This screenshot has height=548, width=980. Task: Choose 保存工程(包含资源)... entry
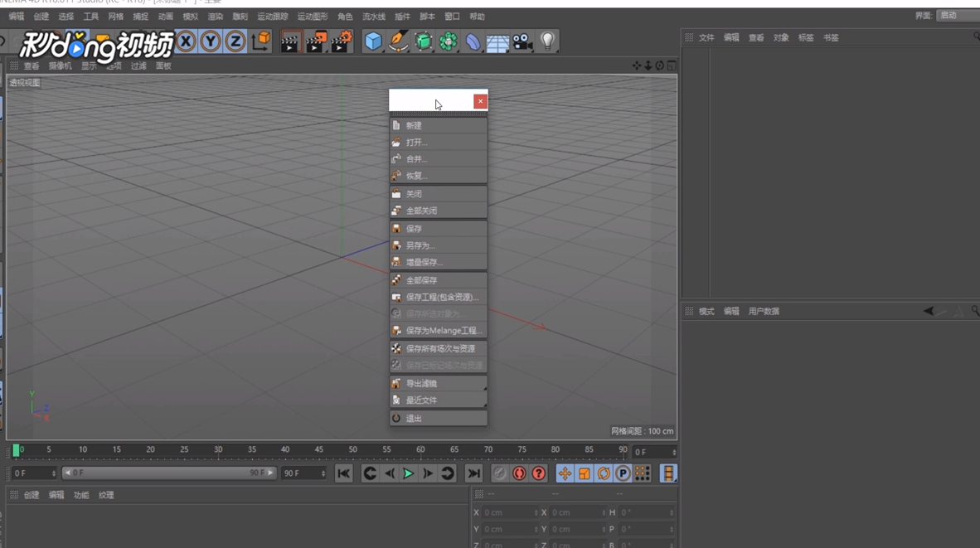tap(438, 298)
